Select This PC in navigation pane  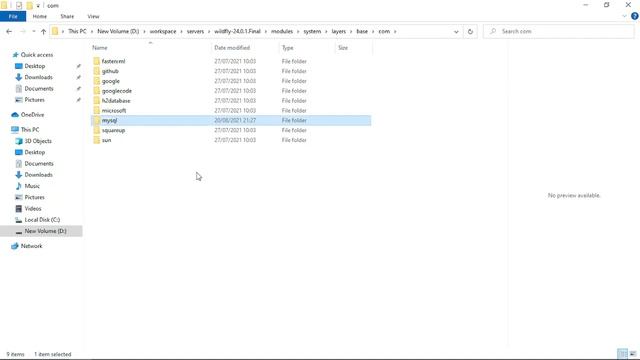pyautogui.click(x=29, y=129)
